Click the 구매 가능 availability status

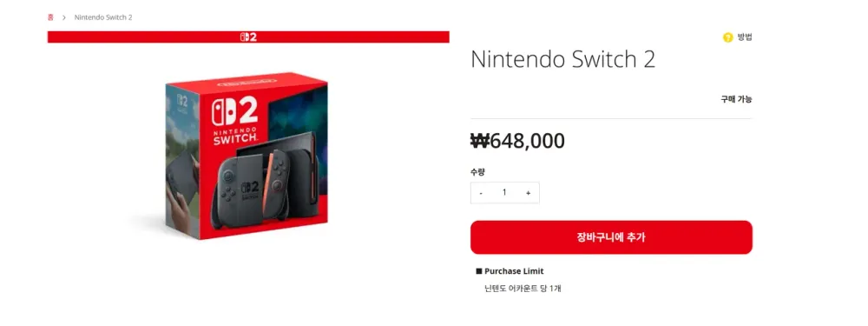tap(736, 100)
